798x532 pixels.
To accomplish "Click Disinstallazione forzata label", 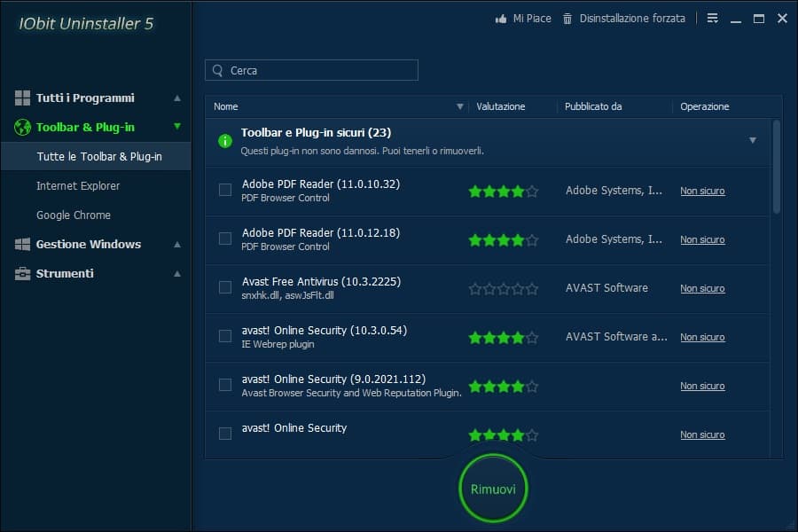I will pyautogui.click(x=632, y=19).
